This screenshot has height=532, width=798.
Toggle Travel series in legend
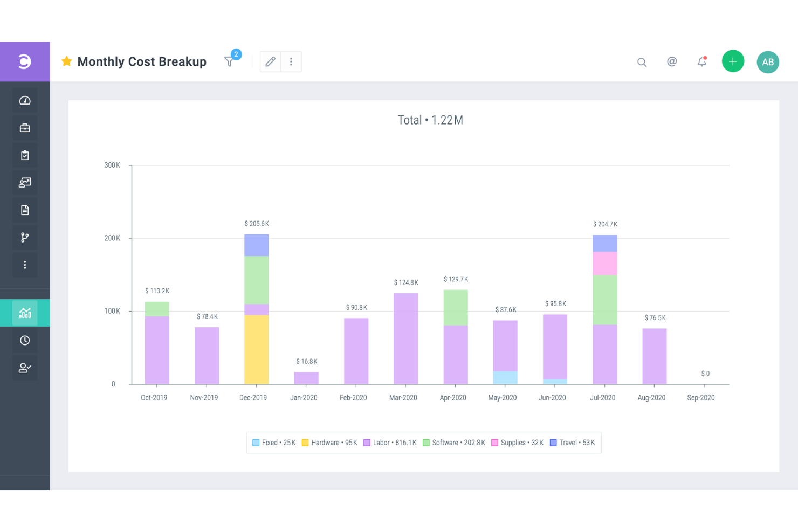click(572, 443)
